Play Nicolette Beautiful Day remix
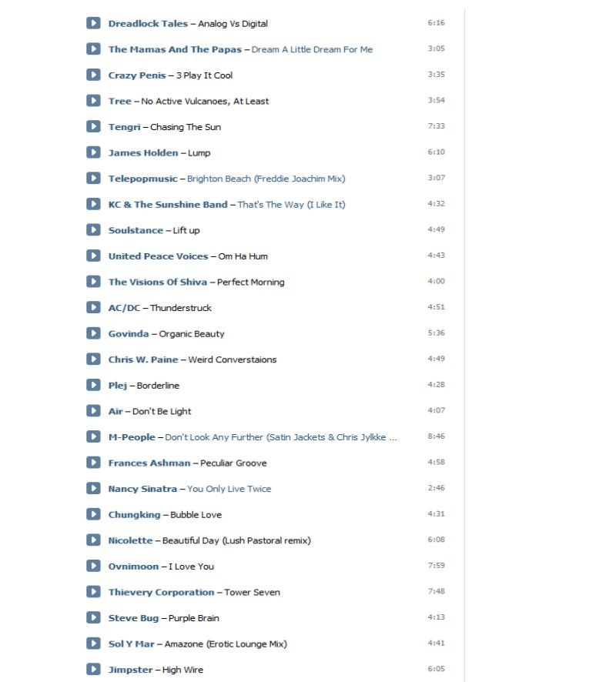This screenshot has width=616, height=682. pyautogui.click(x=93, y=540)
